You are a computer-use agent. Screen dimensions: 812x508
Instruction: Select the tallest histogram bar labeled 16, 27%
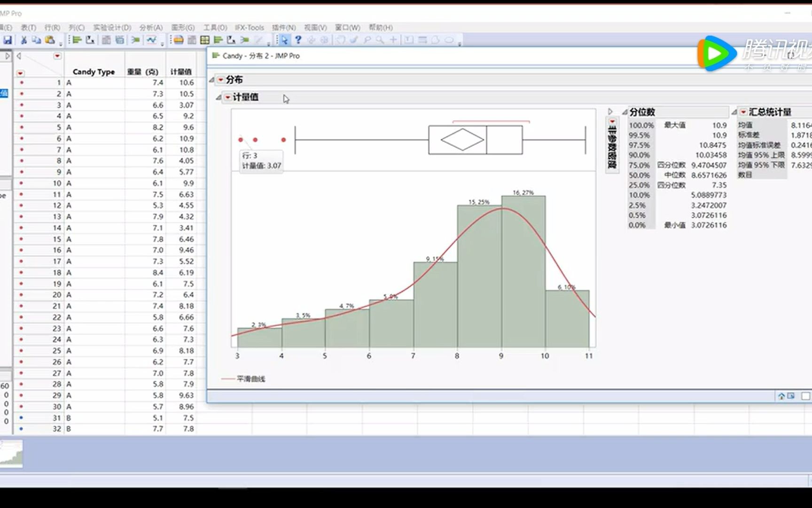523,271
